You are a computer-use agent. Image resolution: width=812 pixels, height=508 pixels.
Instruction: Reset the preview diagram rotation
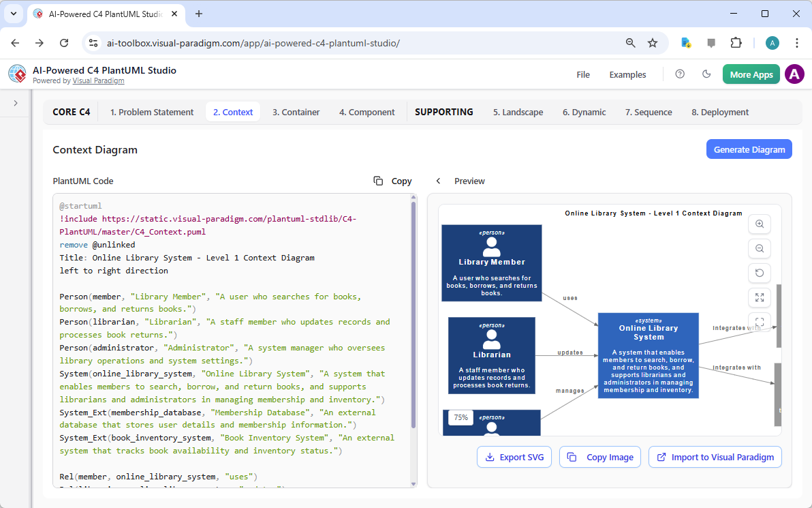point(759,273)
